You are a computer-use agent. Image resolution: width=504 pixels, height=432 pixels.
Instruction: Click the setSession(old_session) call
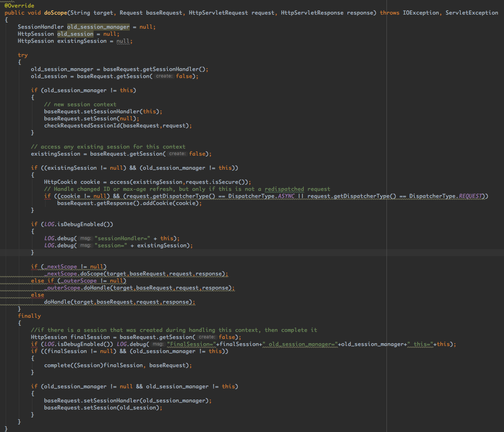pos(126,408)
